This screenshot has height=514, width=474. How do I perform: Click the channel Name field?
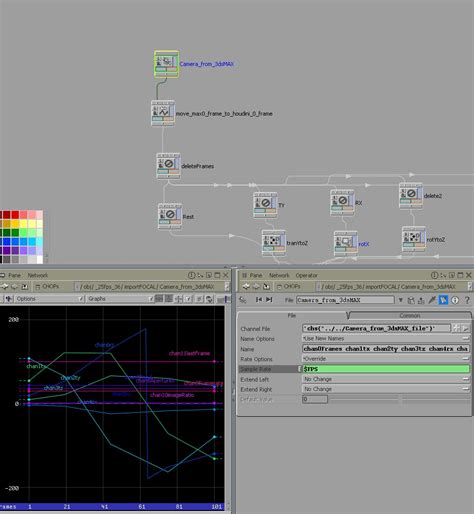tap(386, 349)
